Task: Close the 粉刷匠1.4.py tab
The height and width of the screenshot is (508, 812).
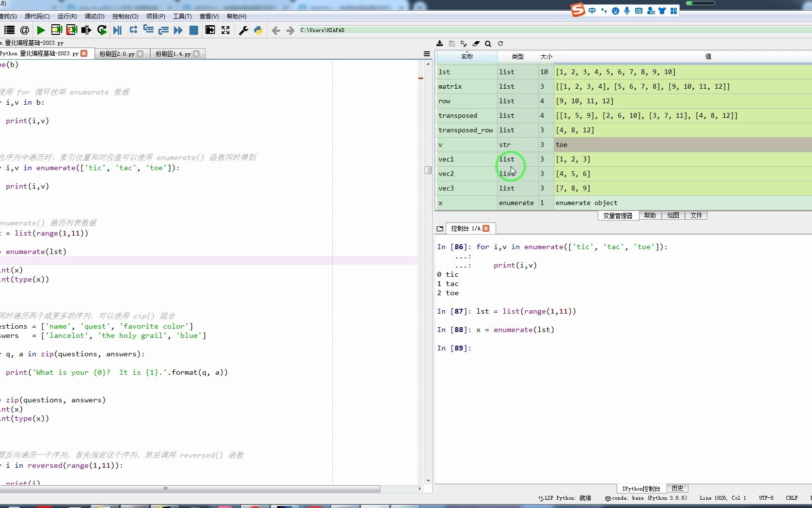Action: (196, 54)
